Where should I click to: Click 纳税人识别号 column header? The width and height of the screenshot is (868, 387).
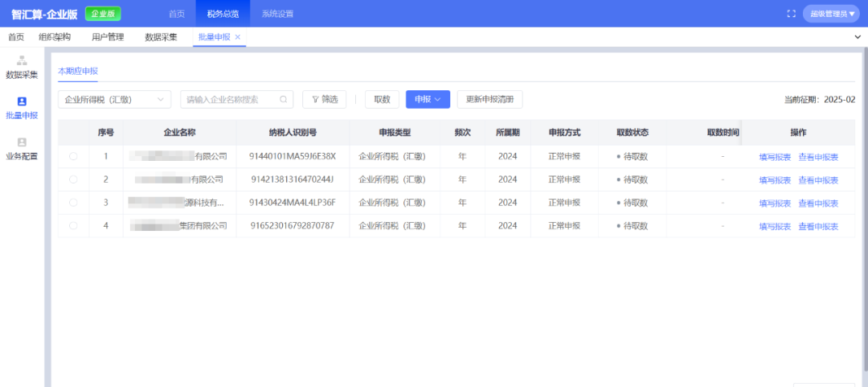[x=293, y=133]
